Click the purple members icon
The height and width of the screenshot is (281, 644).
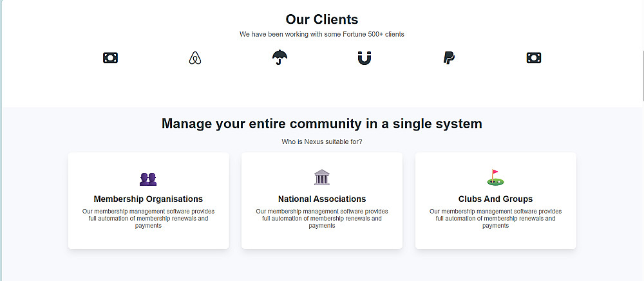(x=148, y=179)
